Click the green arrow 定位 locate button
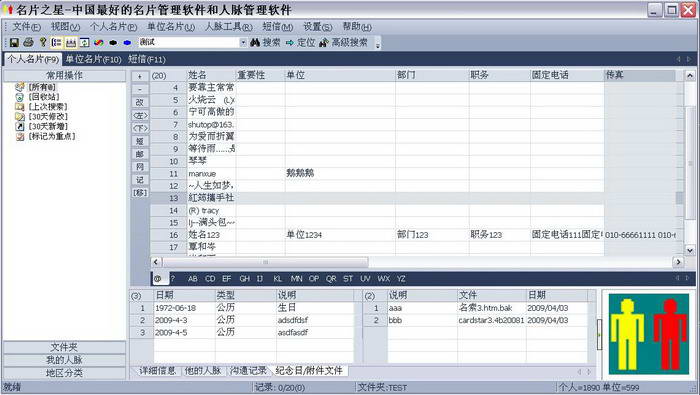The height and width of the screenshot is (395, 700). 300,42
